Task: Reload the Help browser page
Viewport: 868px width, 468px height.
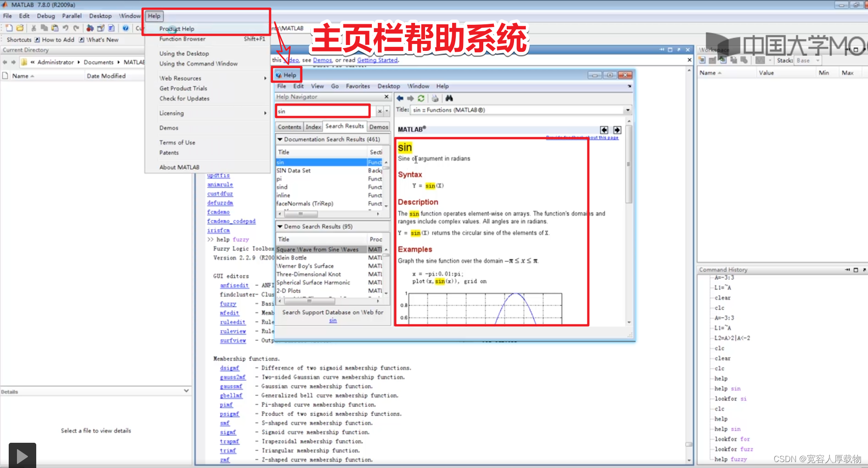Action: click(x=421, y=98)
